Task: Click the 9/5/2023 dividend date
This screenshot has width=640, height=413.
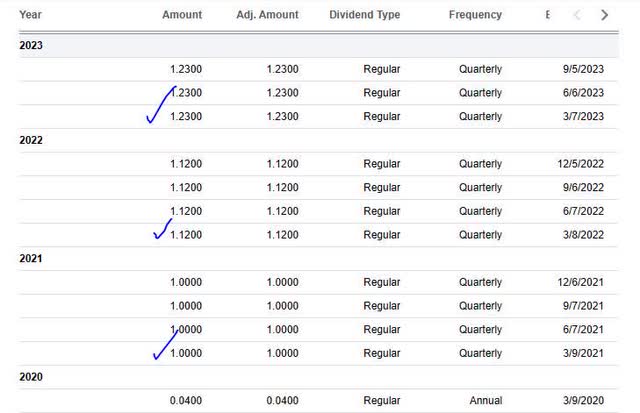Action: tap(583, 69)
